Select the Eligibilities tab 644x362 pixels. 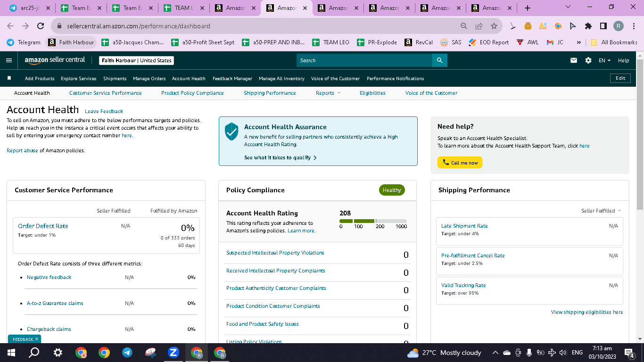[x=372, y=93]
